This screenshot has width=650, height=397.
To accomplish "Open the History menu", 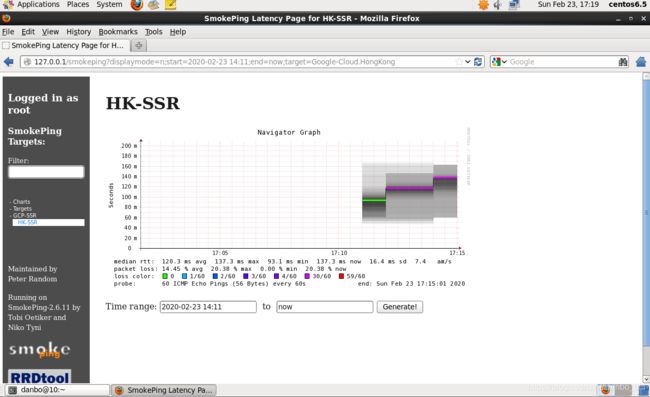I will click(x=78, y=32).
